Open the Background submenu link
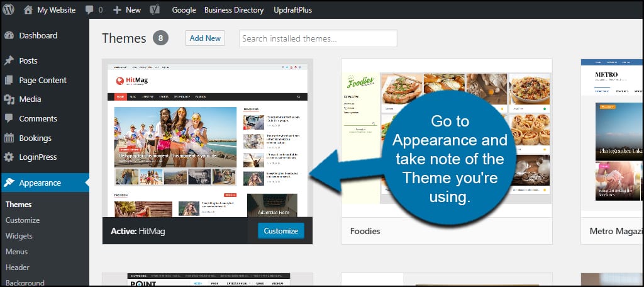 click(25, 283)
